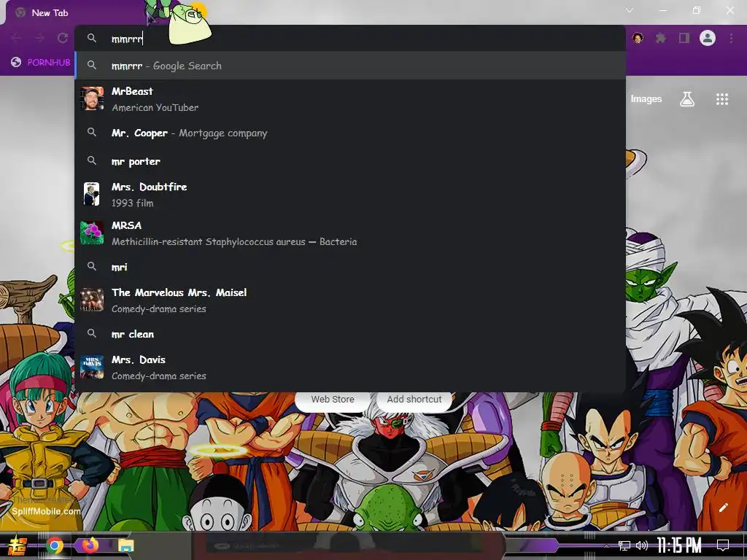Open the Extensions puzzle icon
747x560 pixels.
[x=661, y=38]
